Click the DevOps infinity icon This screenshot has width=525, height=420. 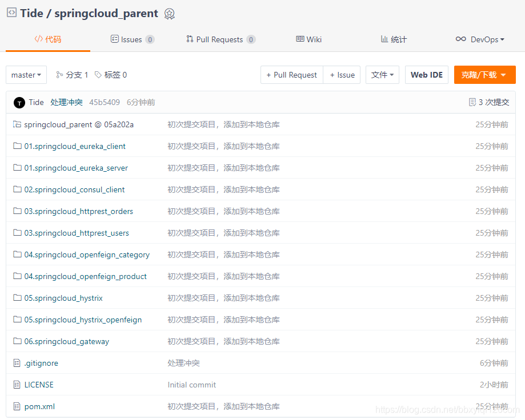460,39
